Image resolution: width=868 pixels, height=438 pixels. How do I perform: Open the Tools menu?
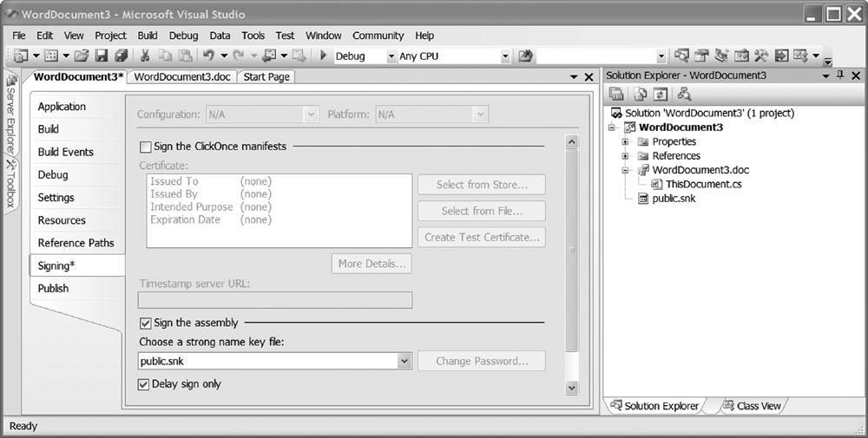click(253, 36)
